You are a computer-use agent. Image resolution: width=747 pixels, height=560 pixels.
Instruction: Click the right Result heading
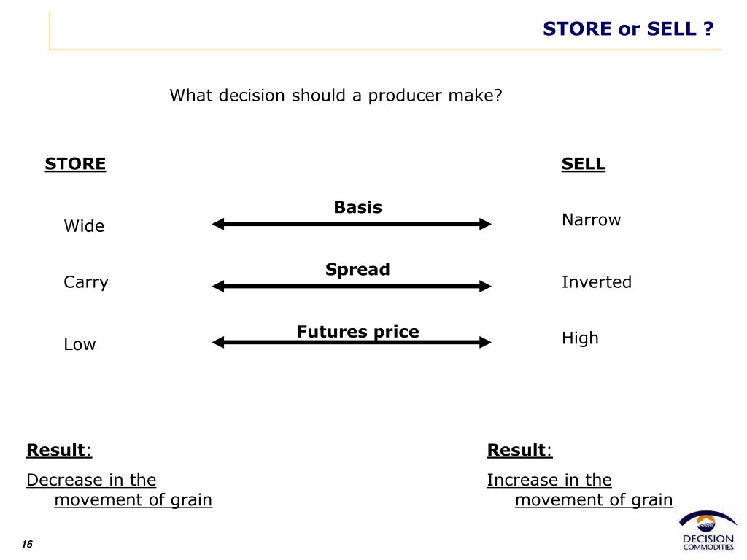tap(519, 450)
